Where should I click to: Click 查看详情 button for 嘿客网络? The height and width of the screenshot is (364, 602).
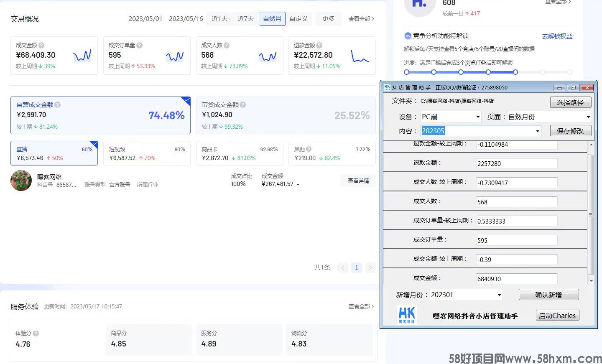358,181
